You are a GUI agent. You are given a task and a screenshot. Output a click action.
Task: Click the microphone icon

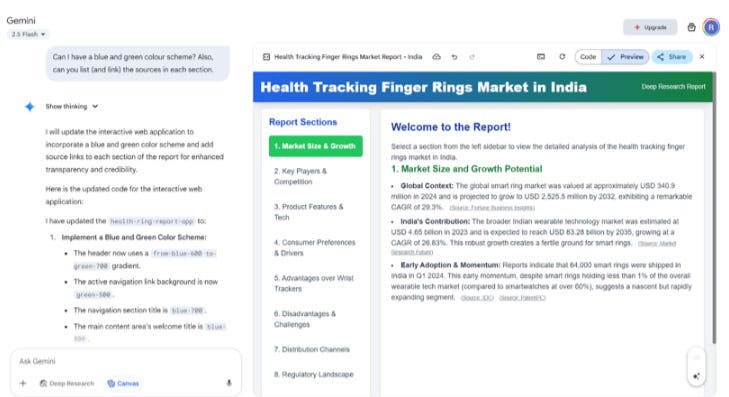point(229,384)
